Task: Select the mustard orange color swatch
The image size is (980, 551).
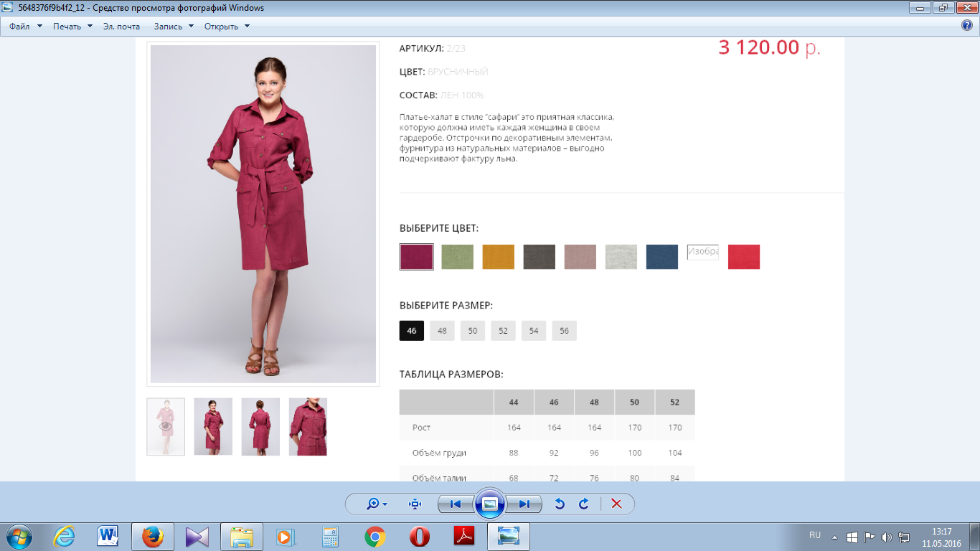Action: [x=499, y=257]
